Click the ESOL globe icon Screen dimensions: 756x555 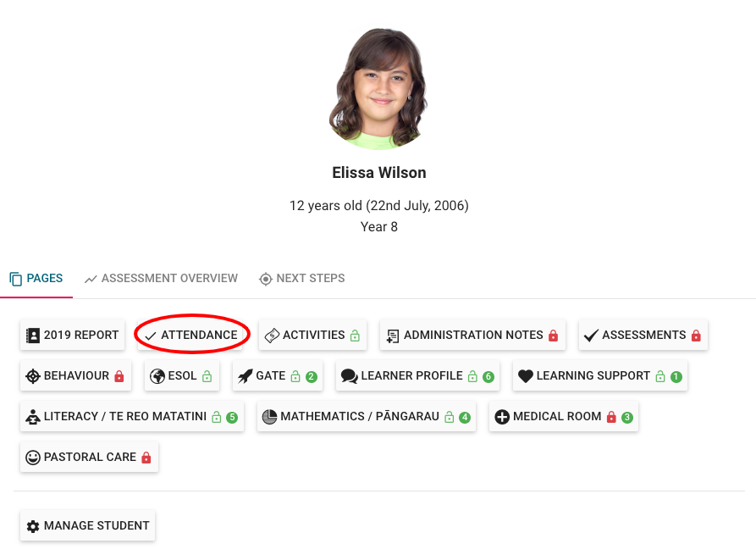tap(157, 375)
